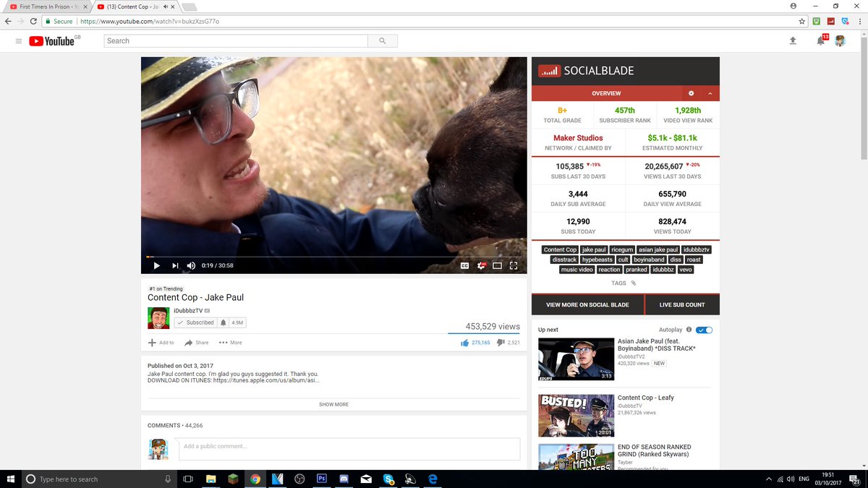The width and height of the screenshot is (868, 488).
Task: Open Microsoft Edge from the taskbar
Action: [433, 479]
